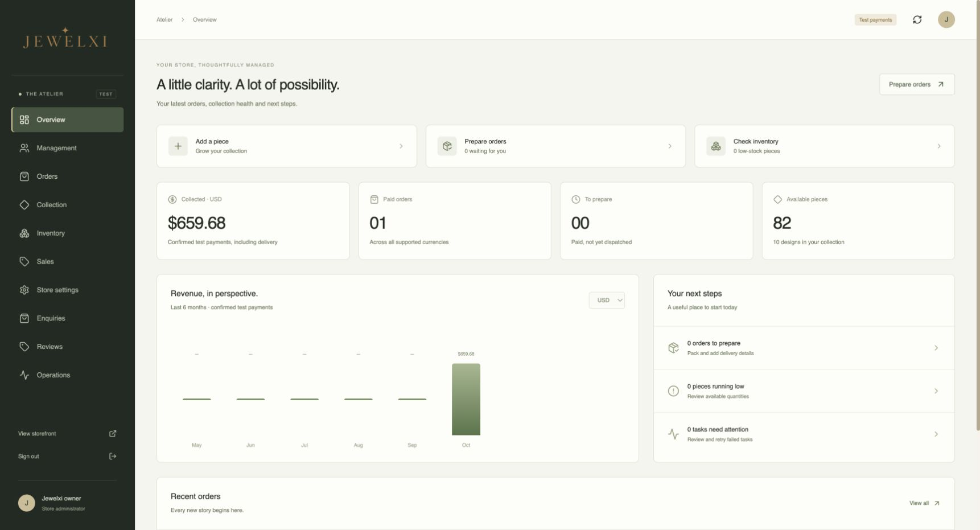Expand the Add a piece card chevron
Image resolution: width=980 pixels, height=530 pixels.
401,146
